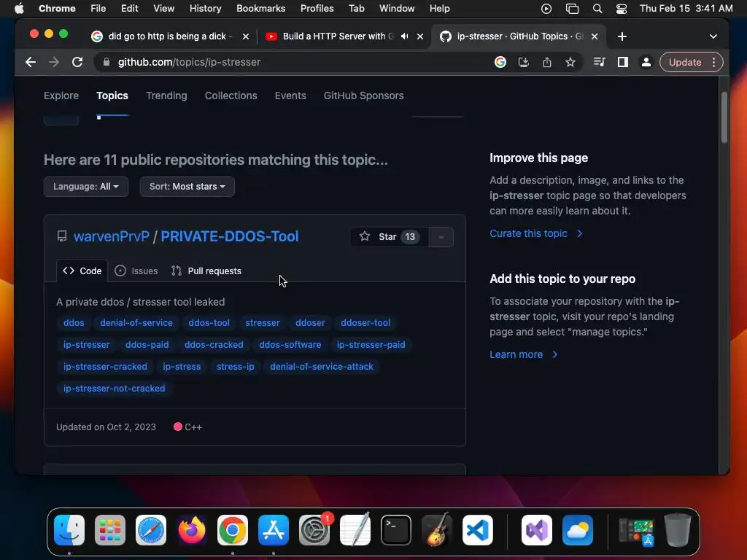The height and width of the screenshot is (560, 747).
Task: Go back with the browser back arrow
Action: tap(31, 63)
